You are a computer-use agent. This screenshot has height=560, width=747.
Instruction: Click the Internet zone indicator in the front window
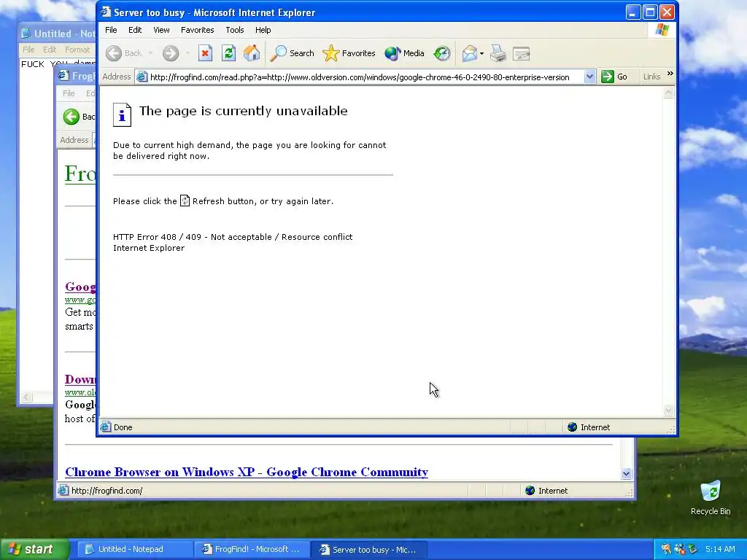[589, 427]
